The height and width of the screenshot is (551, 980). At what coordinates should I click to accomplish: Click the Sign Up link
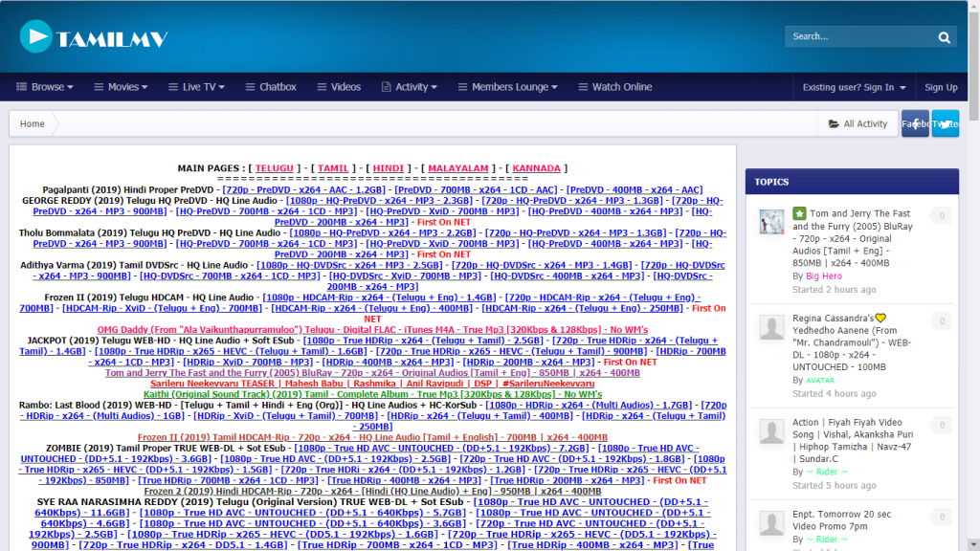click(942, 87)
